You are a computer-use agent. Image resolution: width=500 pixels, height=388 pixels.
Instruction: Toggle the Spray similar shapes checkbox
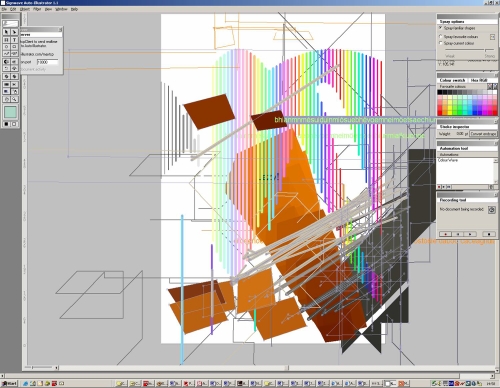(440, 28)
